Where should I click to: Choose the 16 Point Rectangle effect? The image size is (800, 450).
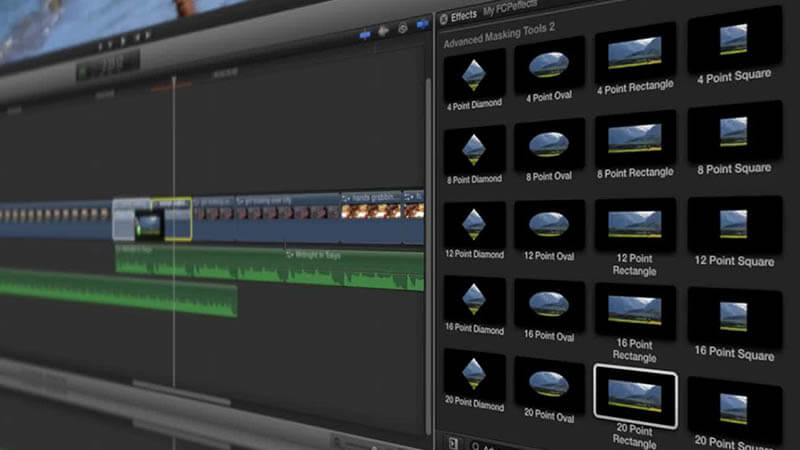(635, 322)
